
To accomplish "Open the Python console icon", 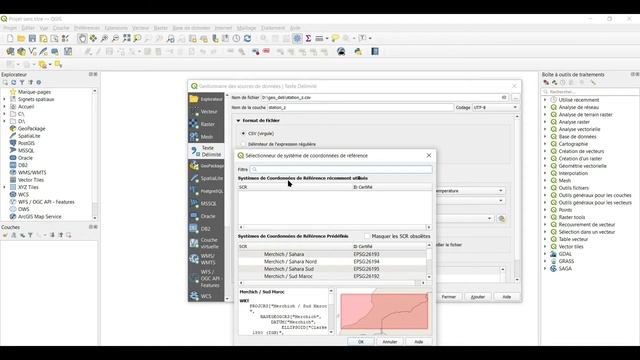I will pyautogui.click(x=358, y=51).
